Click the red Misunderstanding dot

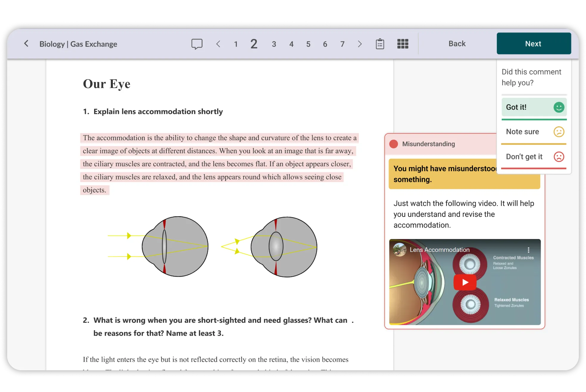[x=394, y=144]
